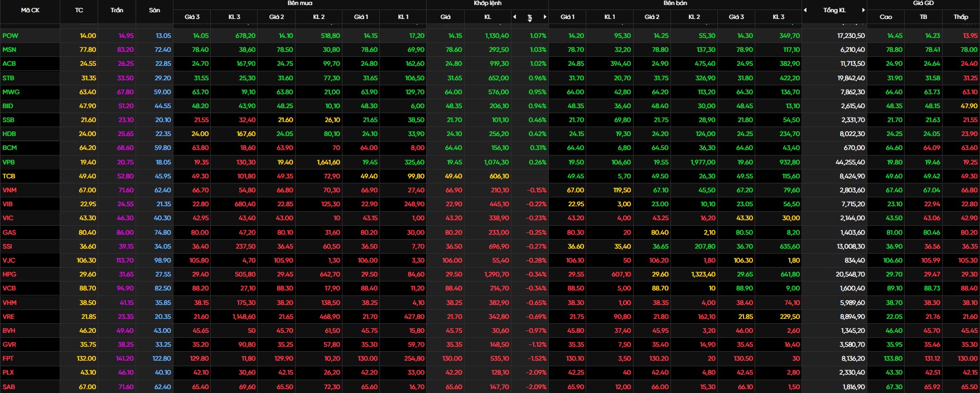
Task: Select the ACB ticker
Action: [9, 64]
